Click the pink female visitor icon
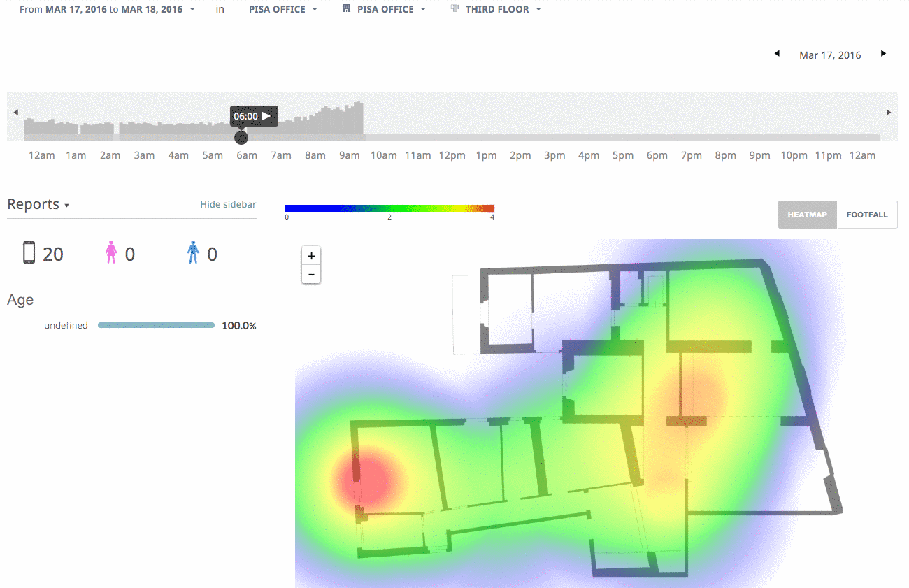 tap(110, 253)
